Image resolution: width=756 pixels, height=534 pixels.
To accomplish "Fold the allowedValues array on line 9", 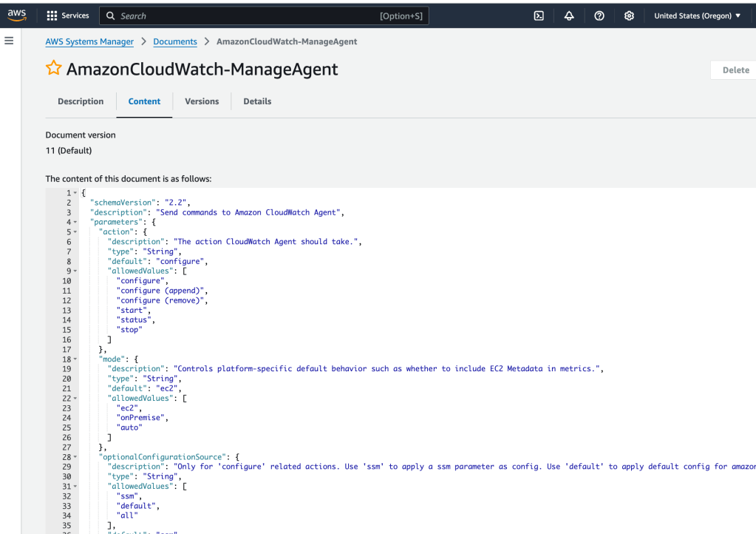I will [x=75, y=271].
